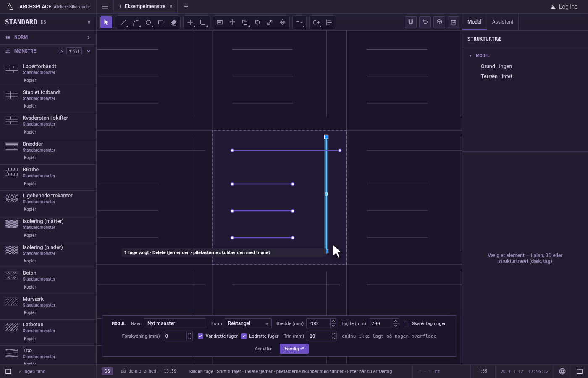Choose the copy/duplicate tool
The image size is (588, 378).
245,22
